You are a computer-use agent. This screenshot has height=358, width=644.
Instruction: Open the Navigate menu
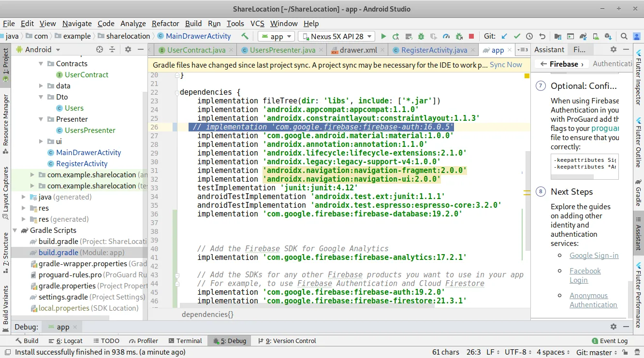coord(77,23)
